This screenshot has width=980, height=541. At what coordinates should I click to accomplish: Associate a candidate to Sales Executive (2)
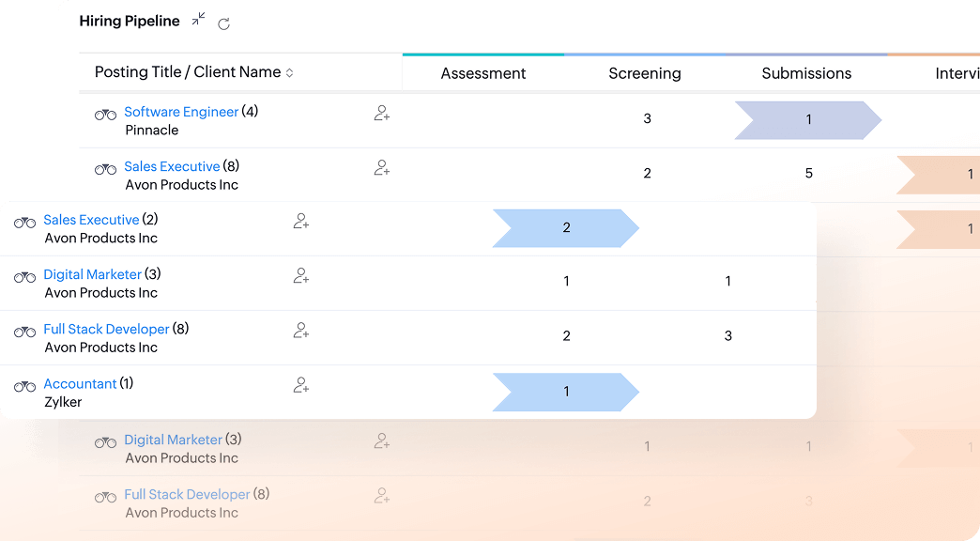[x=302, y=222]
